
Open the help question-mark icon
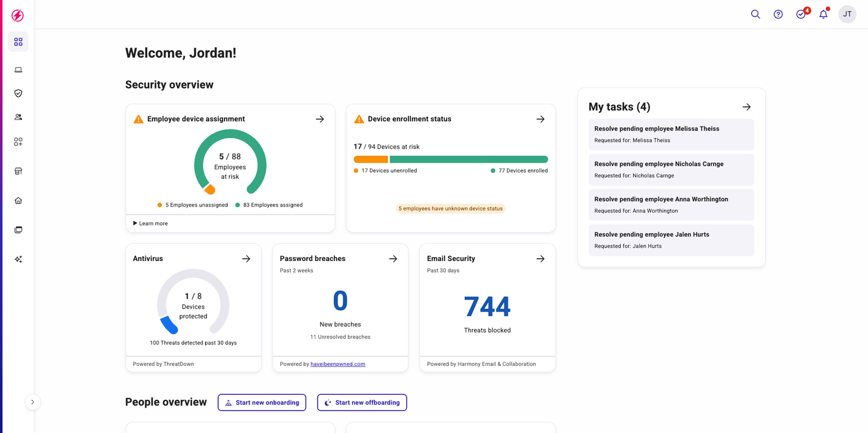pos(778,14)
